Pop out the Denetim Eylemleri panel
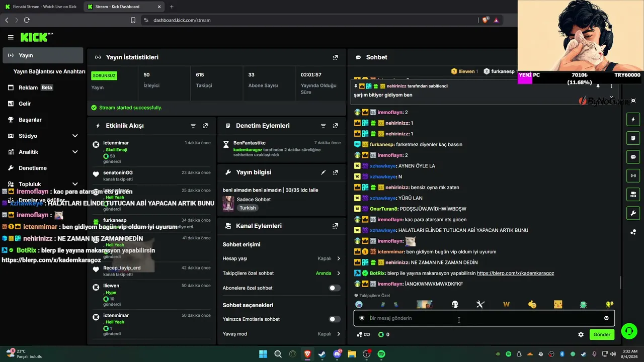The width and height of the screenshot is (644, 362). tap(335, 126)
